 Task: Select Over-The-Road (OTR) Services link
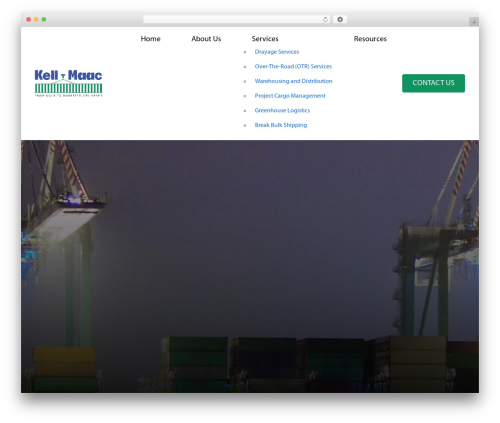293,66
